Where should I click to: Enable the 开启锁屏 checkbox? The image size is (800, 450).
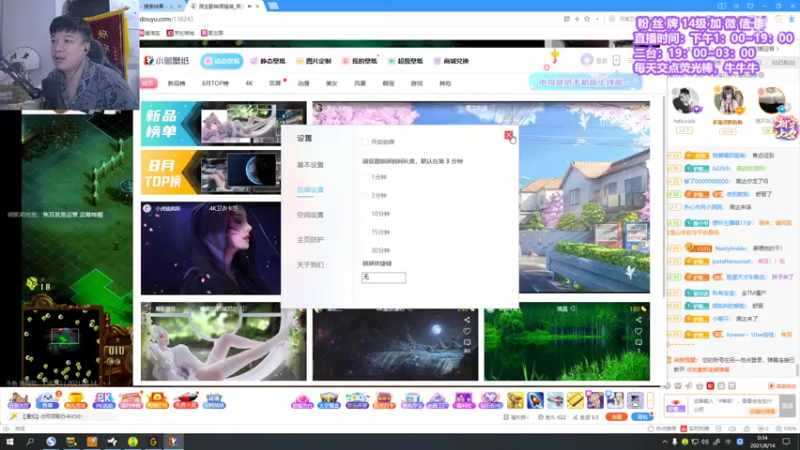(x=365, y=142)
